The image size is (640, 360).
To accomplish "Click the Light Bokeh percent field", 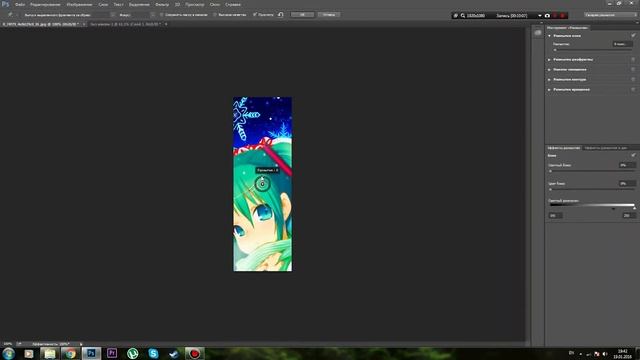I will (627, 165).
